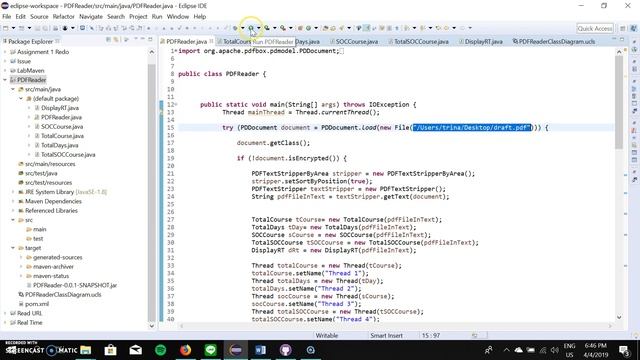Click the Smart Insert status bar entry

tap(386, 336)
